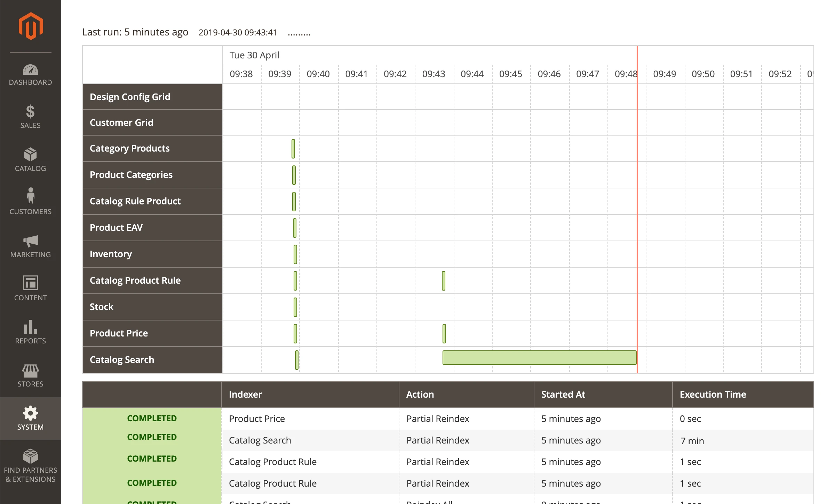Open the Reports bar chart icon
This screenshot has height=504, width=835.
31,327
